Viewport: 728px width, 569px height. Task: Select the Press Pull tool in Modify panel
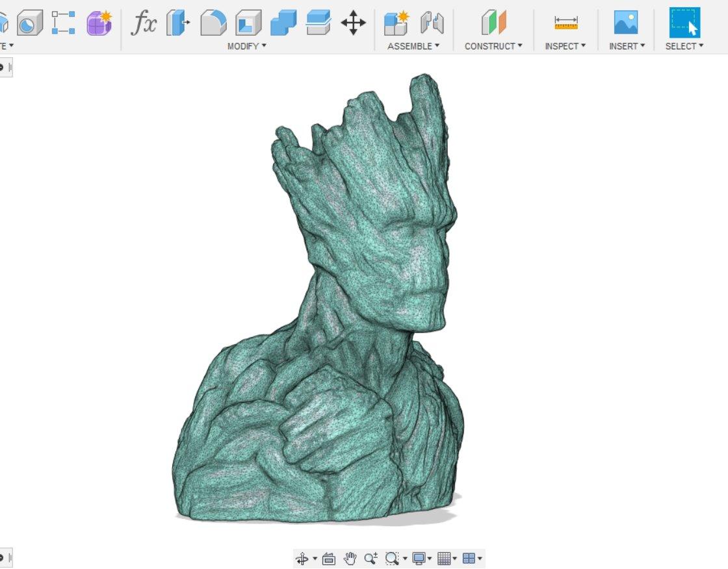(x=177, y=21)
